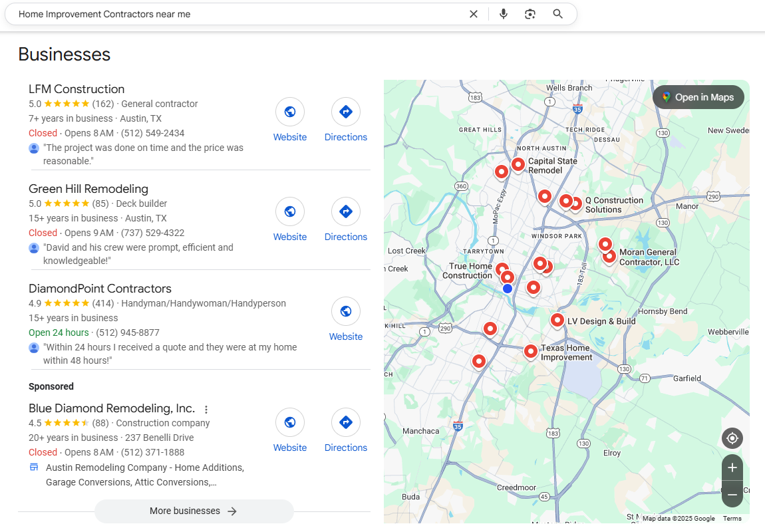
Task: Open the Green Hill Remodeling listing
Action: (88, 189)
